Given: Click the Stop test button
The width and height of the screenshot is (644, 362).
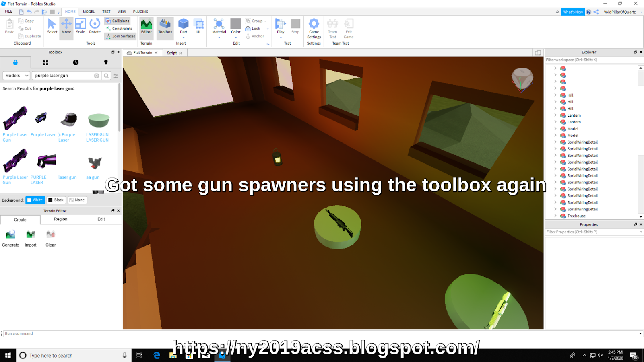Looking at the screenshot, I should coord(295,27).
